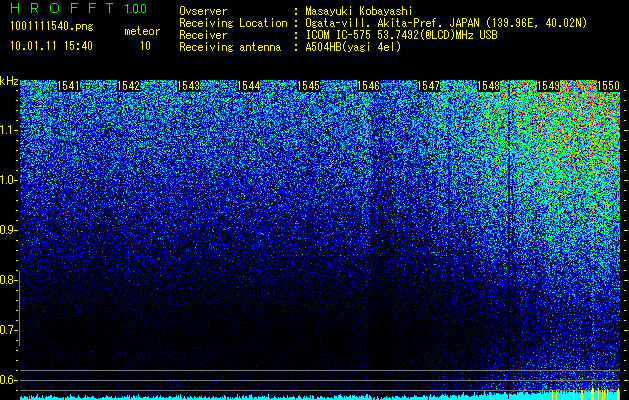Click the date 10.01.11 15:40
Viewport: 629px width, 400px height.
(x=52, y=46)
